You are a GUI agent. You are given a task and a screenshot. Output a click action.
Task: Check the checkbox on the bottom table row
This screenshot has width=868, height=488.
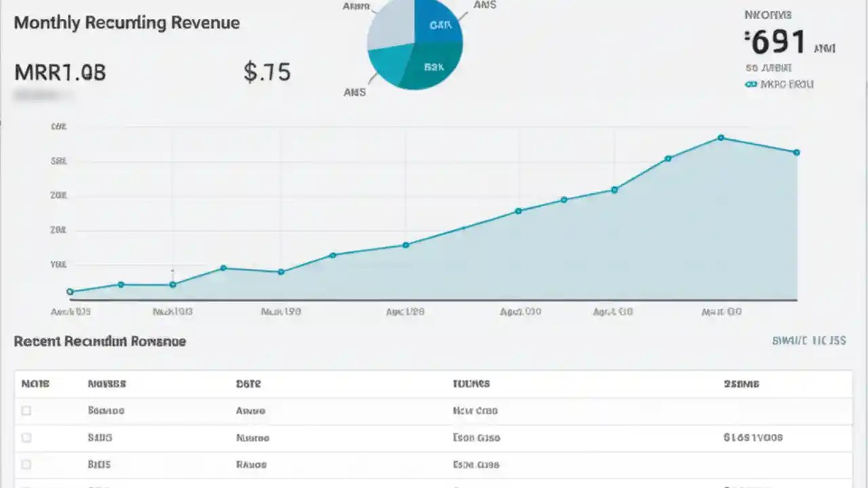coord(26,486)
